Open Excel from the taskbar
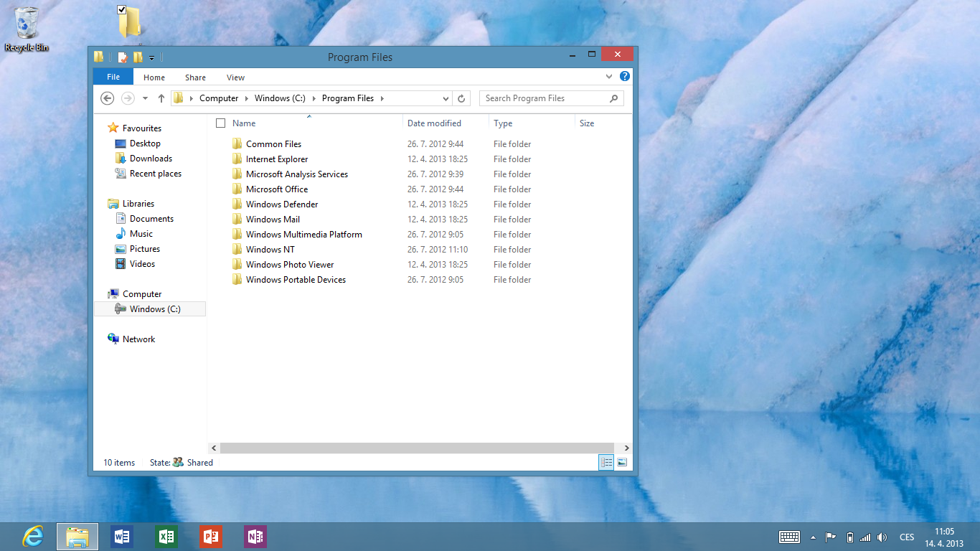Image resolution: width=980 pixels, height=551 pixels. pos(166,536)
